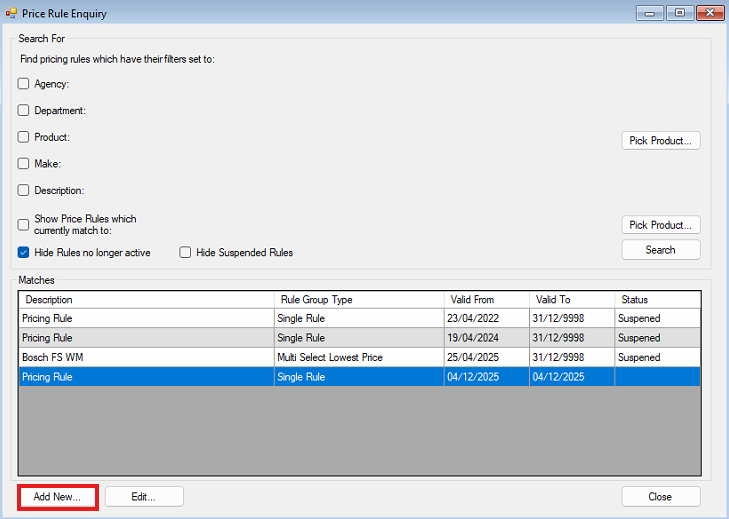Click Single Rule cell in the 19/04/2024 row
Image resolution: width=729 pixels, height=519 pixels.
pyautogui.click(x=359, y=338)
